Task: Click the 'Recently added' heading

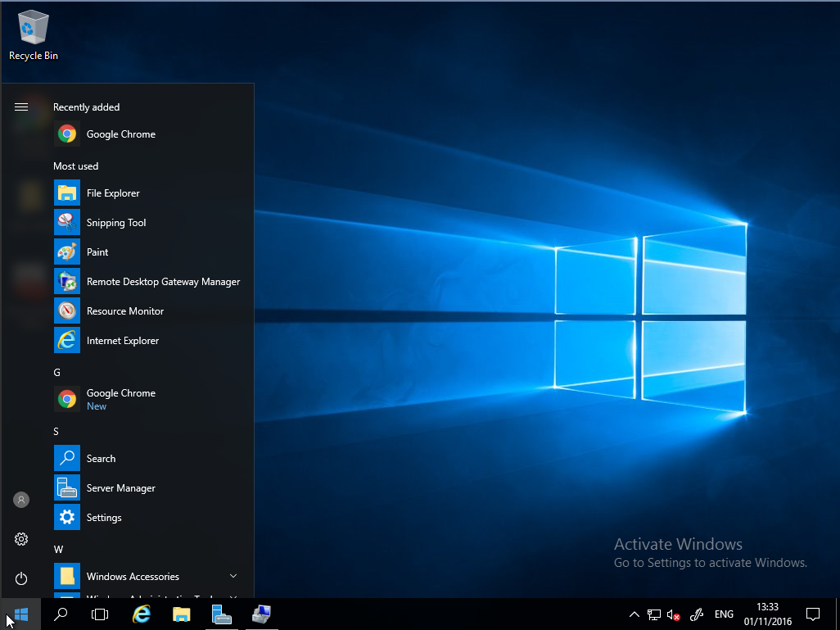Action: coord(86,107)
